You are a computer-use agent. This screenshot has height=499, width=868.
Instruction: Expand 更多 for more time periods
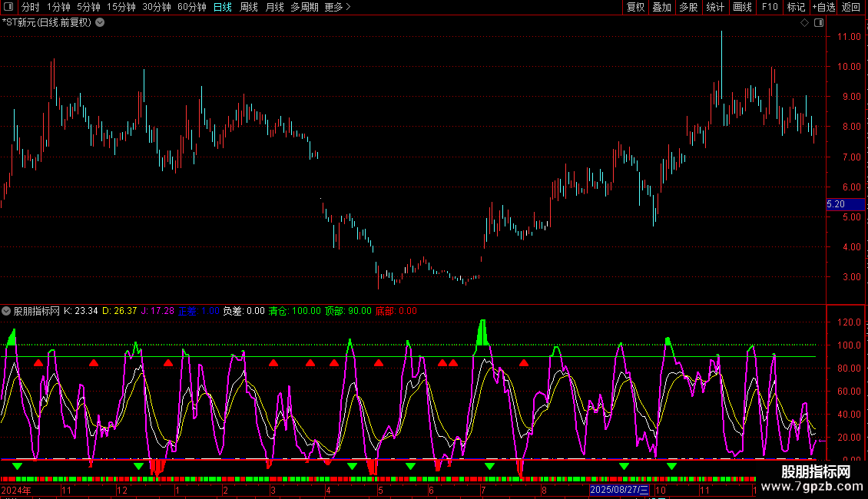pyautogui.click(x=337, y=7)
